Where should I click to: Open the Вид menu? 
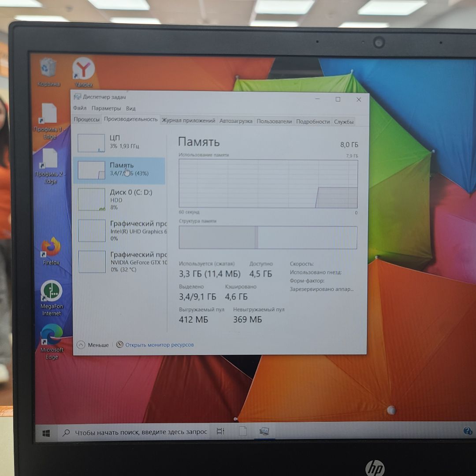(131, 108)
